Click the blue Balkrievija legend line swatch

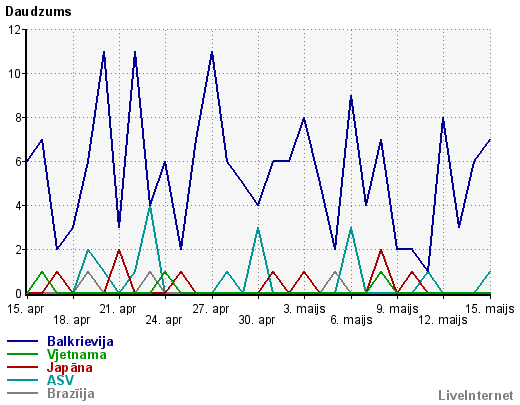click(x=22, y=341)
